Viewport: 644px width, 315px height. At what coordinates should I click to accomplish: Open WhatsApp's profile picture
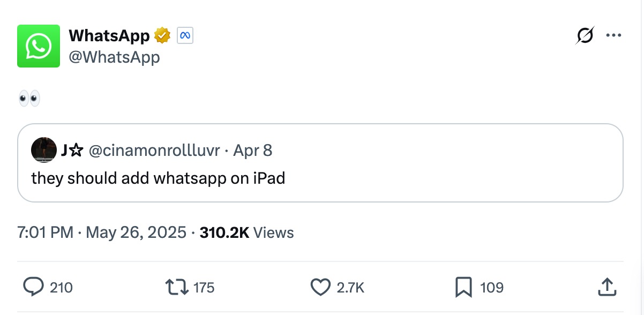[39, 46]
